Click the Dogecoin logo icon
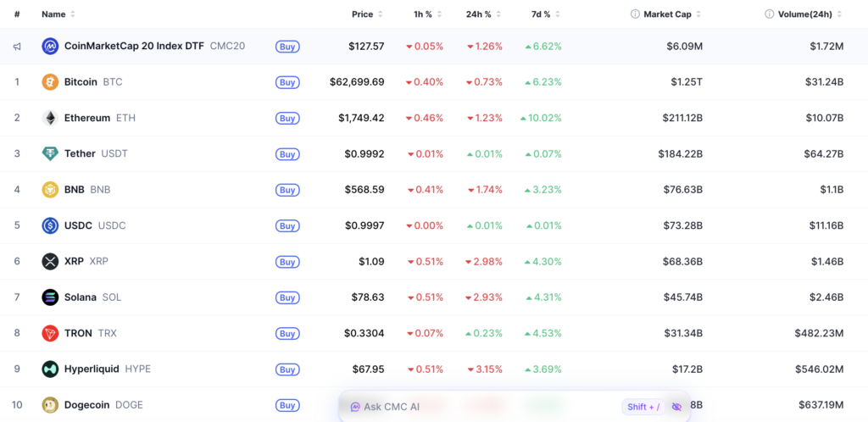The width and height of the screenshot is (868, 422). [x=50, y=405]
